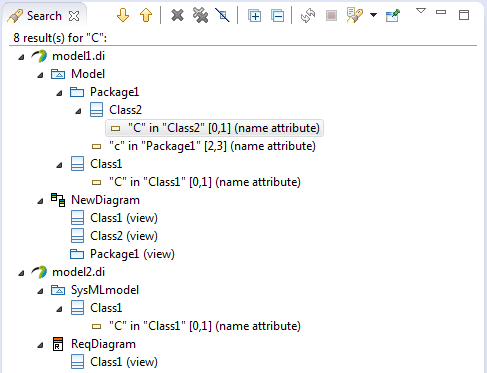The image size is (487, 373).
Task: Show previous searches history
Action: 355,15
